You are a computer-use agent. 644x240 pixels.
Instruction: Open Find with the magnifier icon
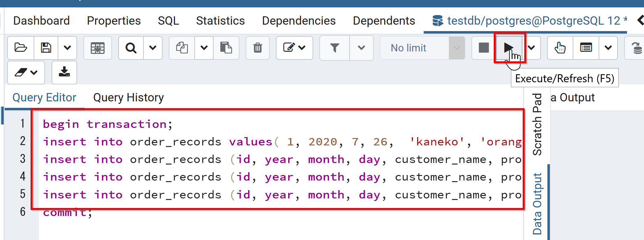(131, 48)
